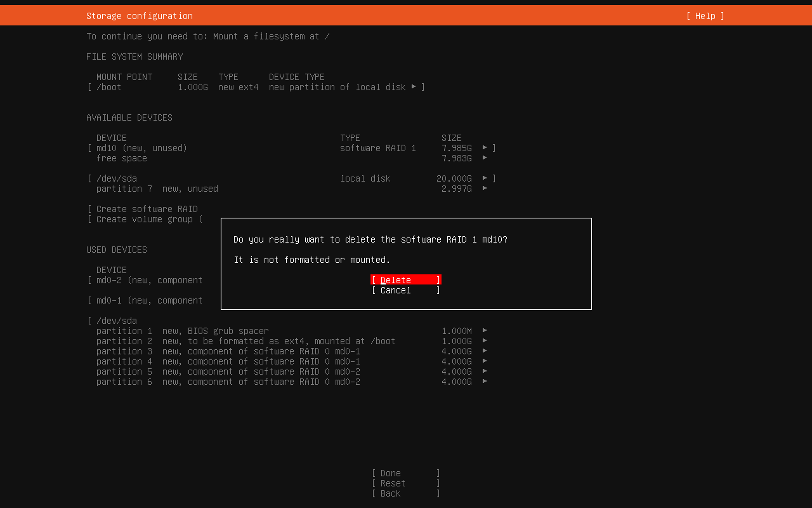Viewport: 812px width, 508px height.
Task: Open md10 software RAID 1 arrow
Action: click(485, 148)
